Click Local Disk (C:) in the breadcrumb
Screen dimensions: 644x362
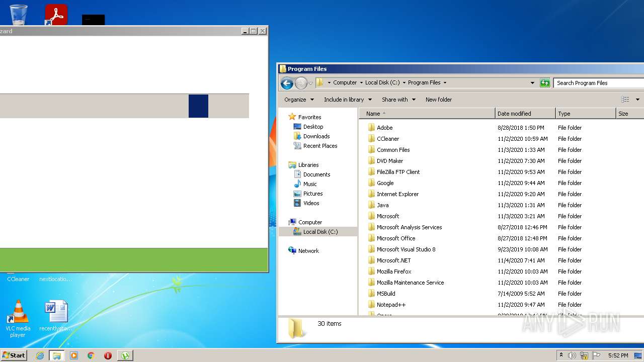coord(382,83)
